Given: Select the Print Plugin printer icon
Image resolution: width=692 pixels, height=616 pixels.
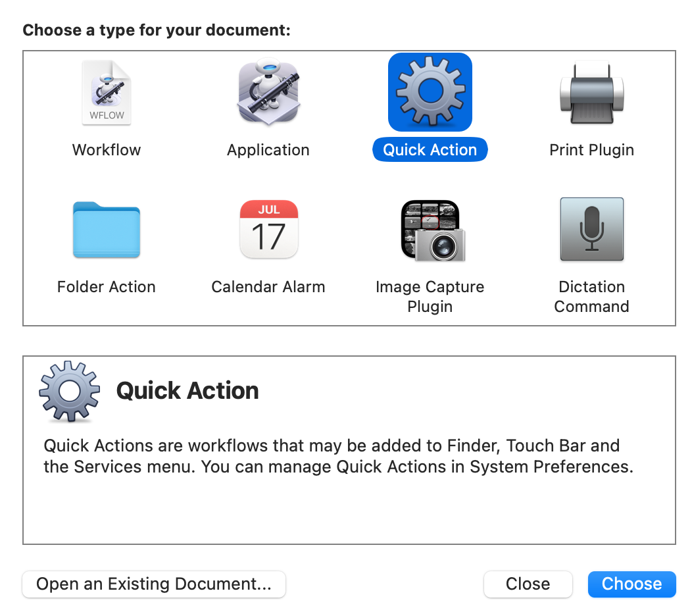Looking at the screenshot, I should (x=591, y=92).
